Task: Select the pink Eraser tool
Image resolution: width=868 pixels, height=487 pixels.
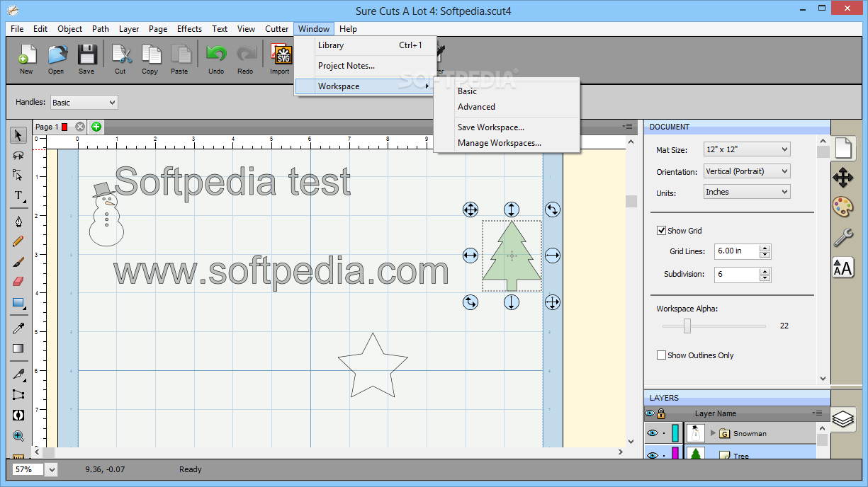Action: [x=18, y=282]
